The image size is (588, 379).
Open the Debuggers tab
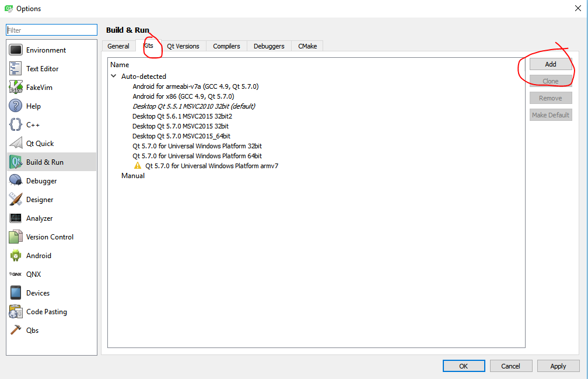tap(269, 46)
